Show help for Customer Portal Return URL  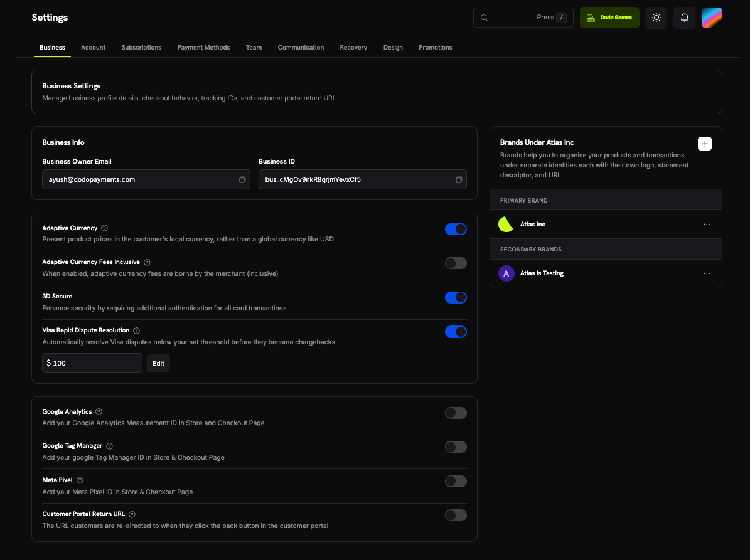click(132, 515)
